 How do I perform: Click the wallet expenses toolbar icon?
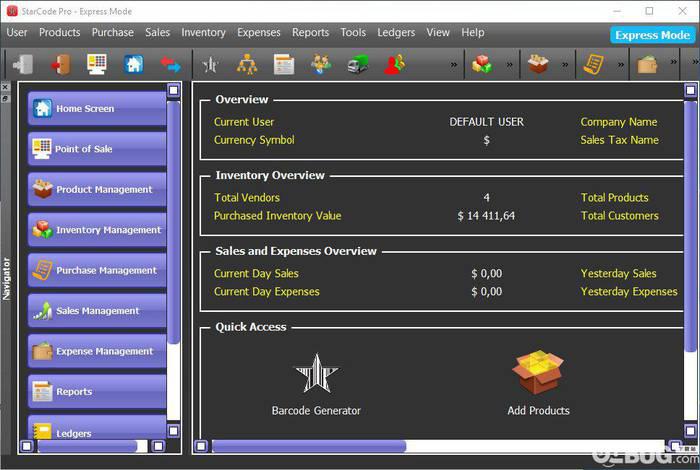click(647, 64)
